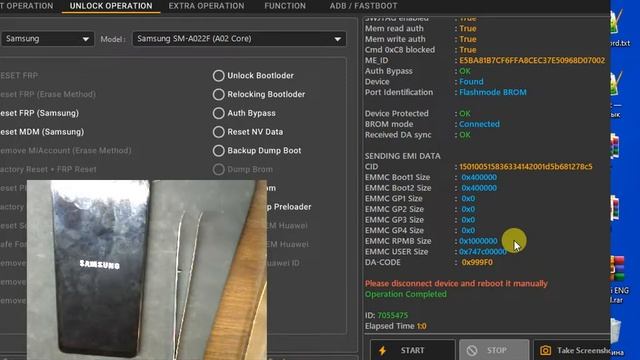640x360 pixels.
Task: Expand the Model dropdown Samsung SM-A022F
Action: click(x=239, y=39)
